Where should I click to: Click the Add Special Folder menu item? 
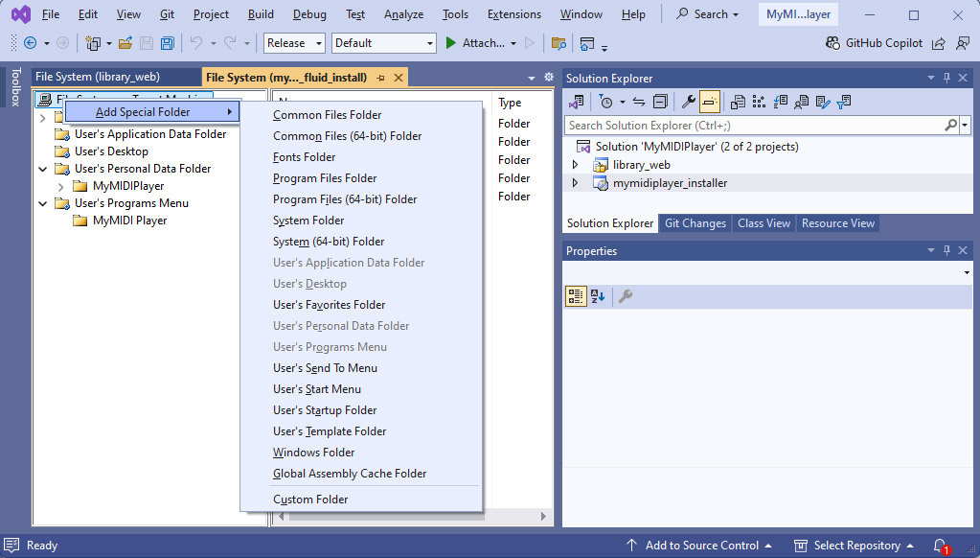click(x=152, y=112)
